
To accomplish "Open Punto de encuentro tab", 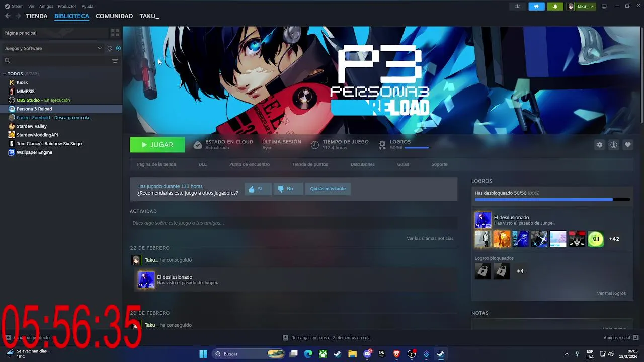I will [x=250, y=164].
